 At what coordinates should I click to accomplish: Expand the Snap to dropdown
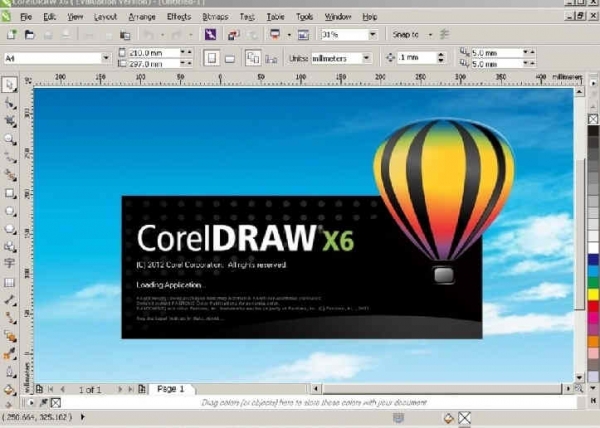[x=430, y=35]
